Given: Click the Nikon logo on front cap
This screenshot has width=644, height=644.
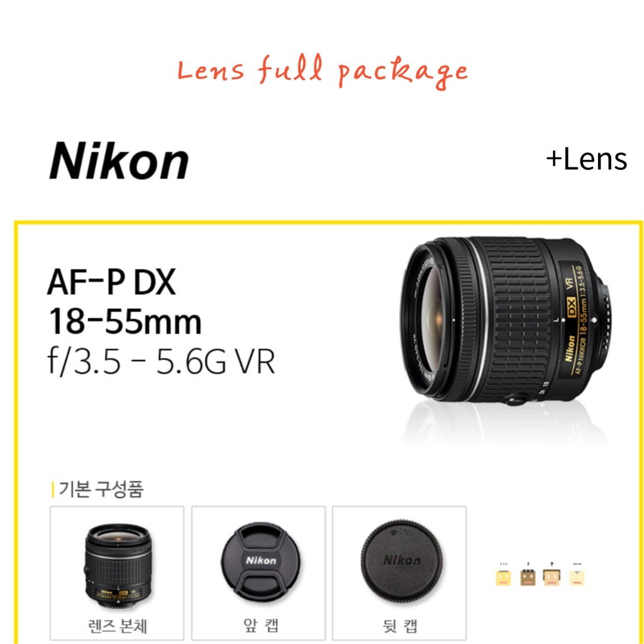Looking at the screenshot, I should (261, 560).
